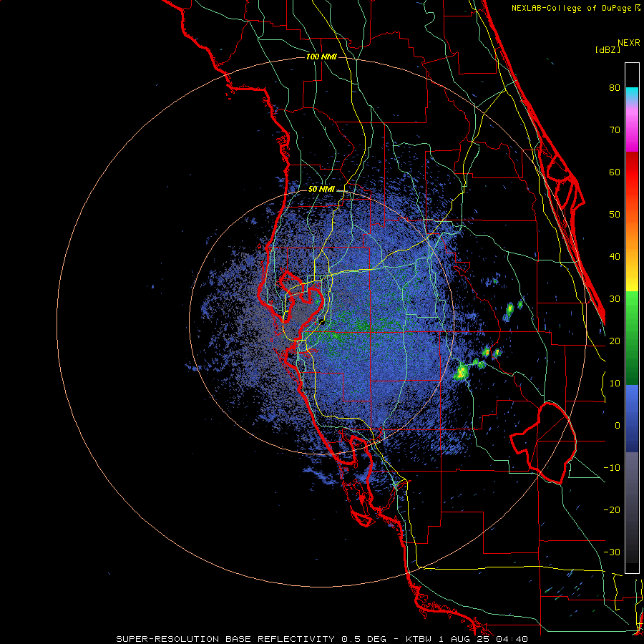Viewport: 644px width, 644px height.
Task: Select the -30 value on the dBZ scale
Action: click(x=612, y=552)
